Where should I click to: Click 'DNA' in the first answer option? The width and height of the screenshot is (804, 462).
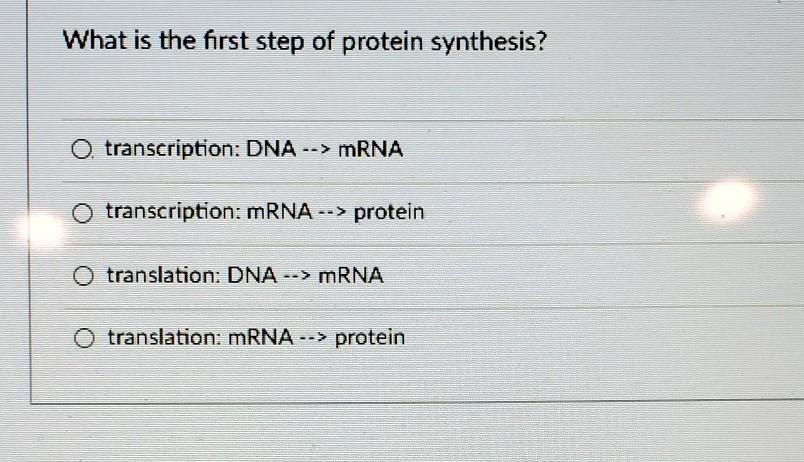tap(271, 149)
